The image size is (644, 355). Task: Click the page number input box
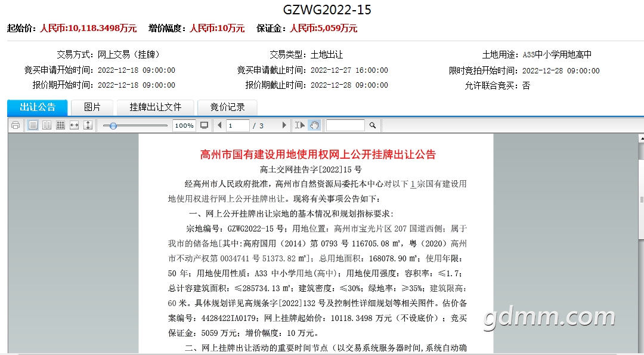click(238, 126)
